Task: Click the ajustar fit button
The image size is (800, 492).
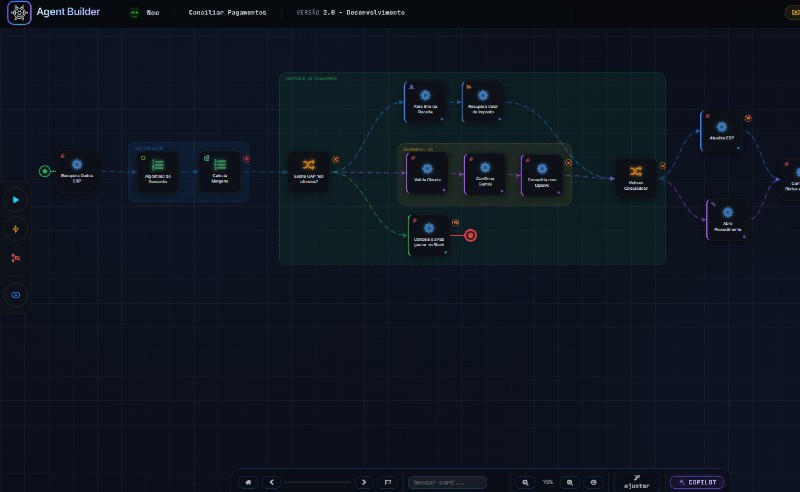Action: pyautogui.click(x=637, y=482)
